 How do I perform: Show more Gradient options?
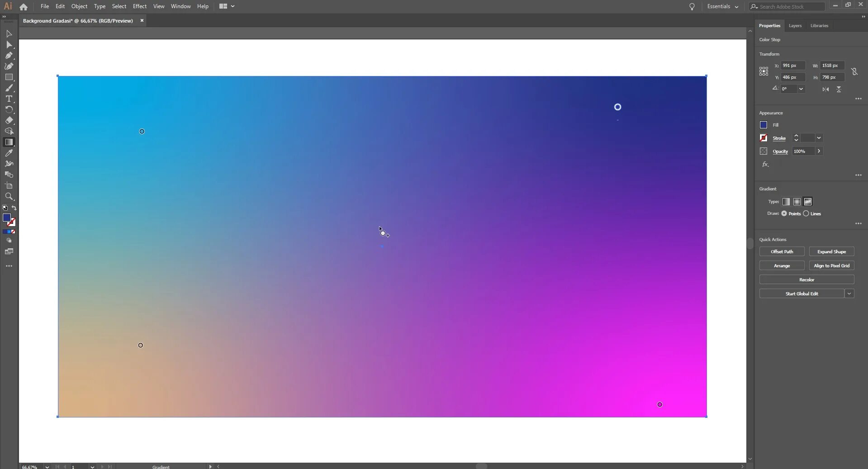(859, 223)
